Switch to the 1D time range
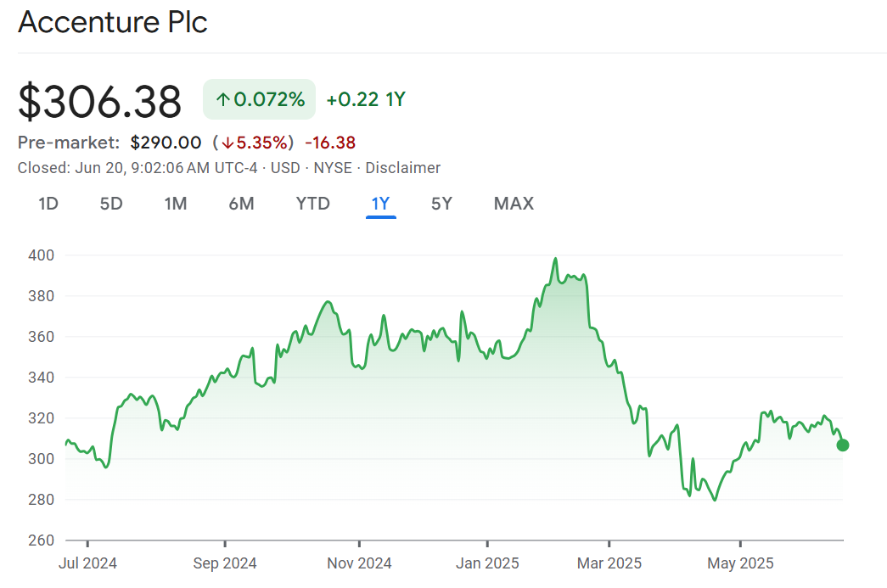 click(48, 204)
